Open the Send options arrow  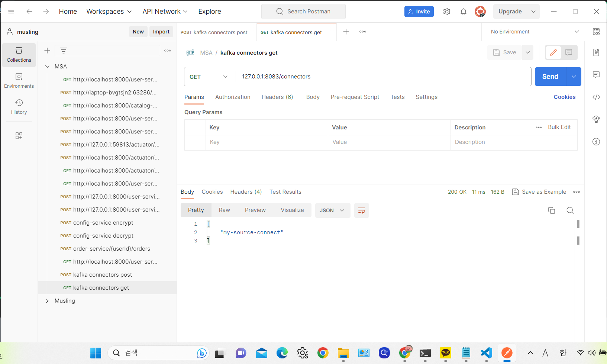coord(574,77)
